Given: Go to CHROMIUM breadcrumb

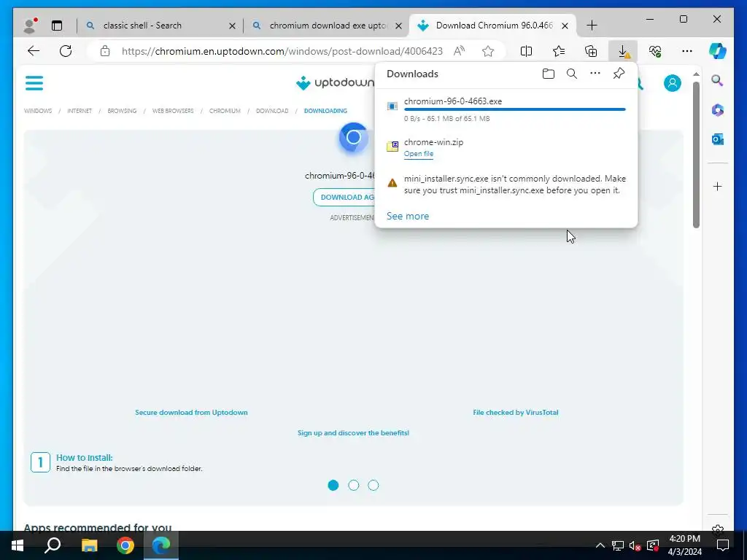Looking at the screenshot, I should point(225,111).
